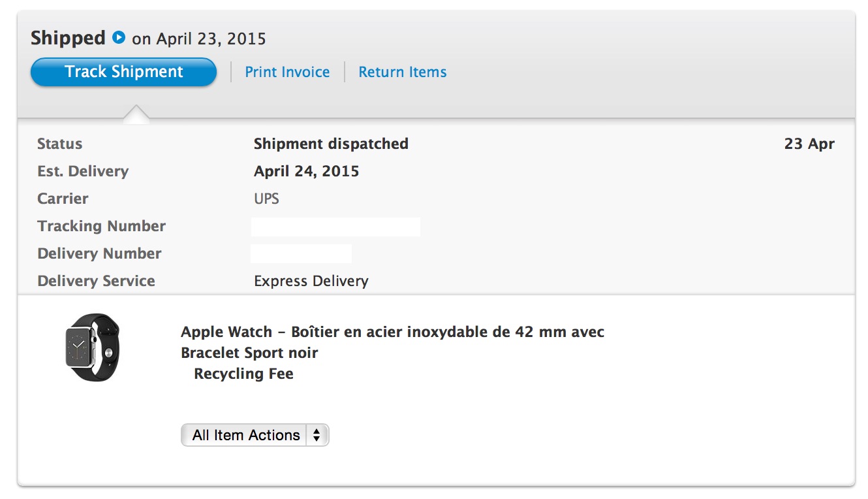This screenshot has height=499, width=868.
Task: Click the UPS carrier name
Action: coord(266,199)
